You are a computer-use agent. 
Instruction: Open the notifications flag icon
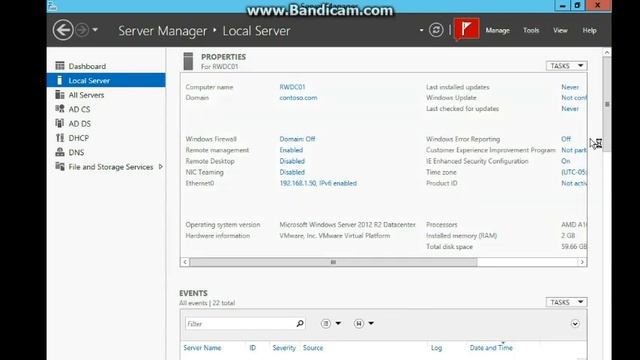tap(467, 29)
